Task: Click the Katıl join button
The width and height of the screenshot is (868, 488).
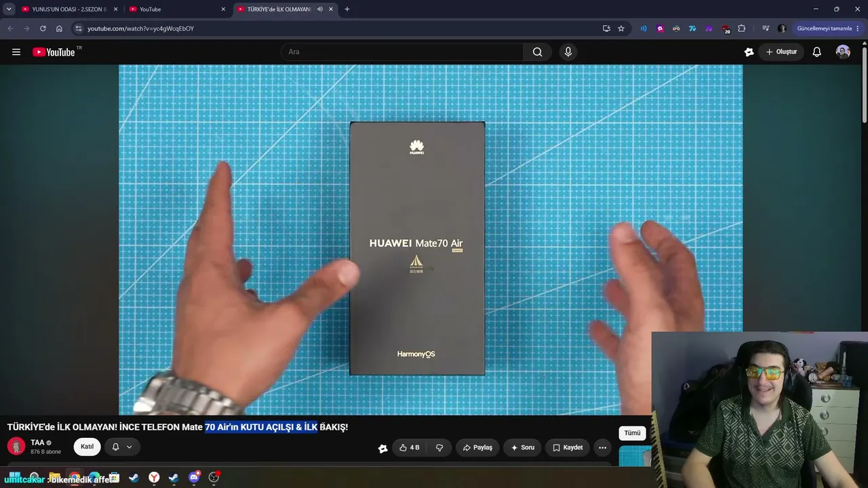Action: tap(87, 447)
